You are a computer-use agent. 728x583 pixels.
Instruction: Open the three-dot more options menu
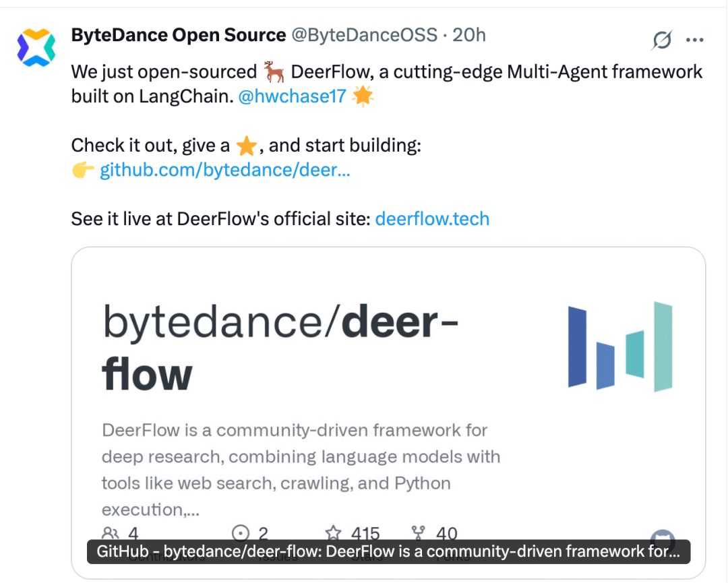[x=694, y=40]
